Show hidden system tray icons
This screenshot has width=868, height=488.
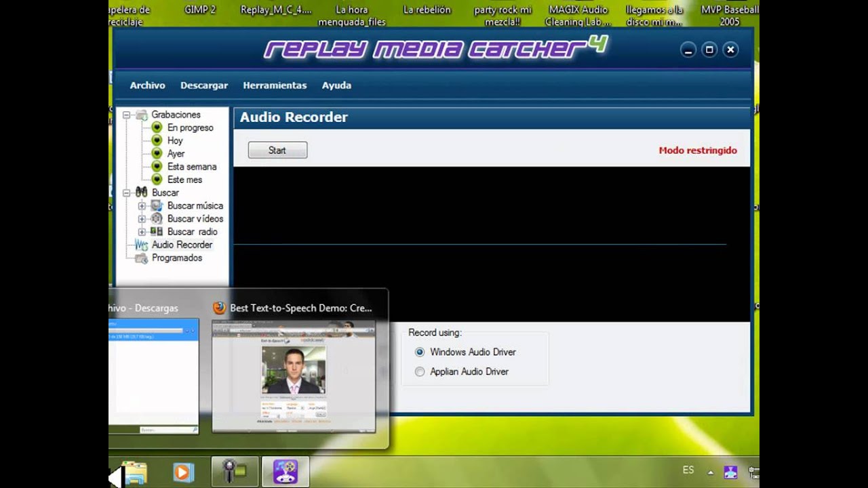point(710,472)
